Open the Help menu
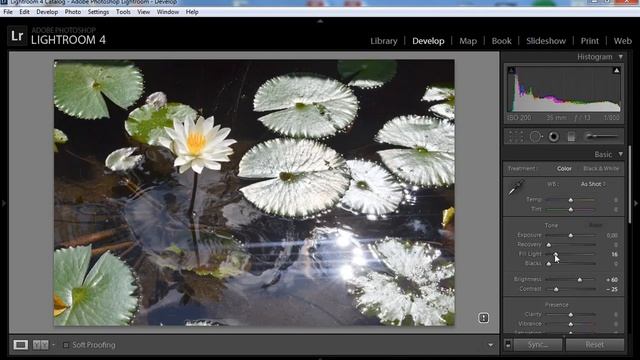640x360 pixels. [x=192, y=12]
